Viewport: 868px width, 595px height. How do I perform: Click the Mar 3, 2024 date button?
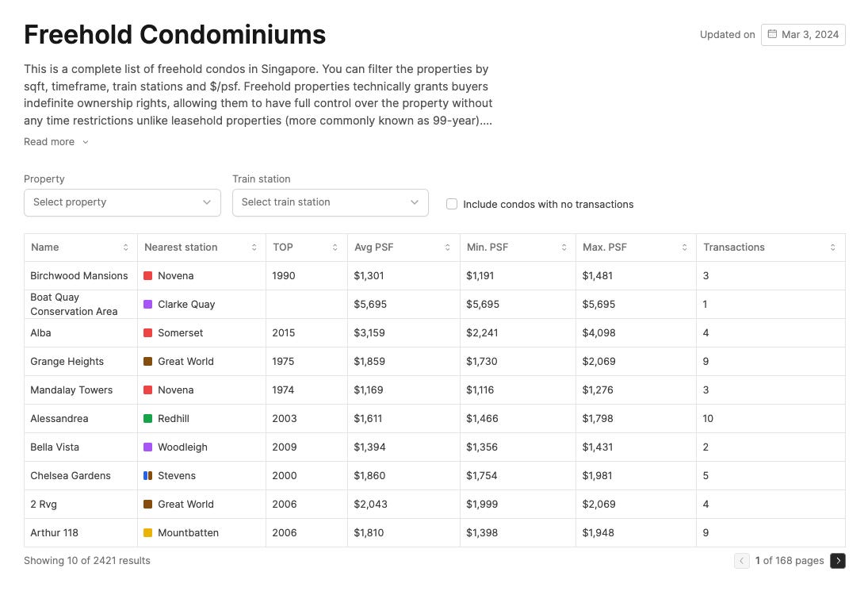(803, 34)
